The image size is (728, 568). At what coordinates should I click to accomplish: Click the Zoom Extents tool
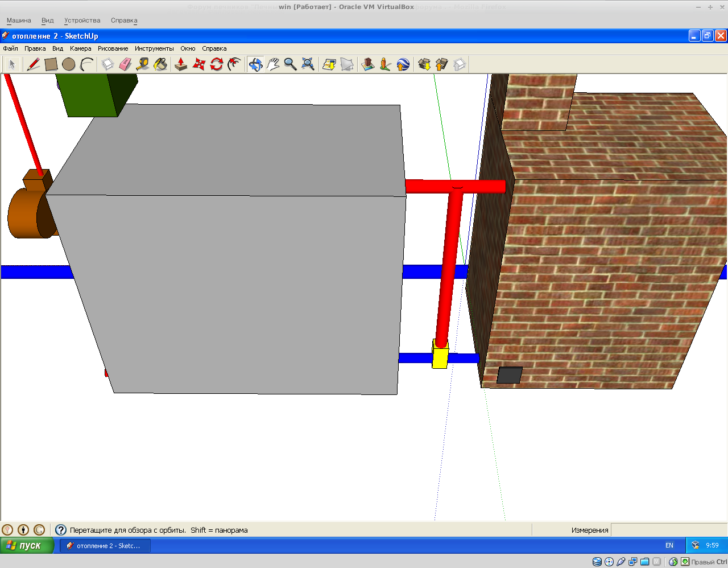click(x=308, y=64)
